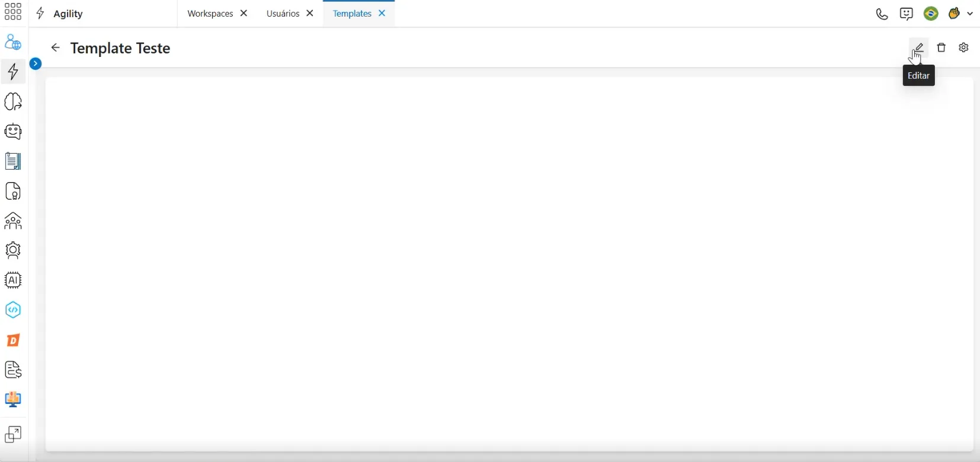
Task: Open the robot bot sidebar icon
Action: (x=13, y=131)
